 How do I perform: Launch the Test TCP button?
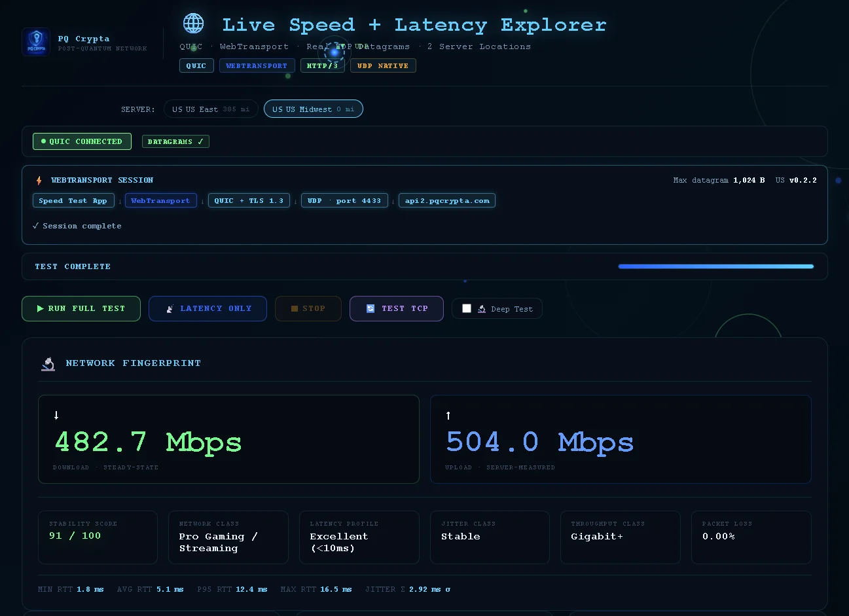point(397,308)
